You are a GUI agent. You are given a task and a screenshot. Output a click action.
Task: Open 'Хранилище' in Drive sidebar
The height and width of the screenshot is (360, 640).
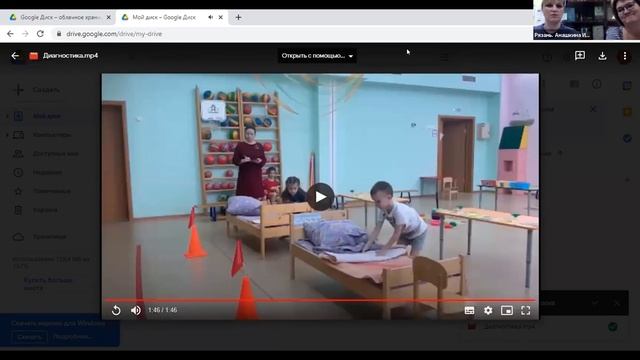[x=49, y=237]
